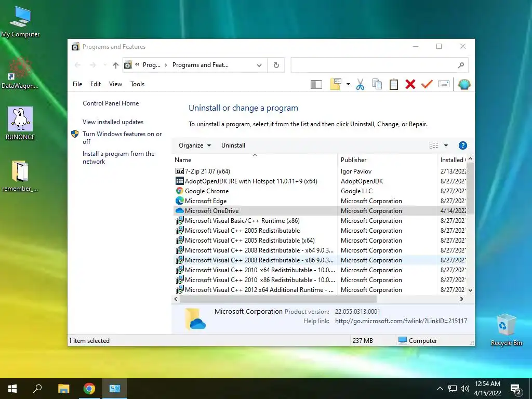Click the OneDrive help link URL
This screenshot has height=399, width=532.
(401, 321)
